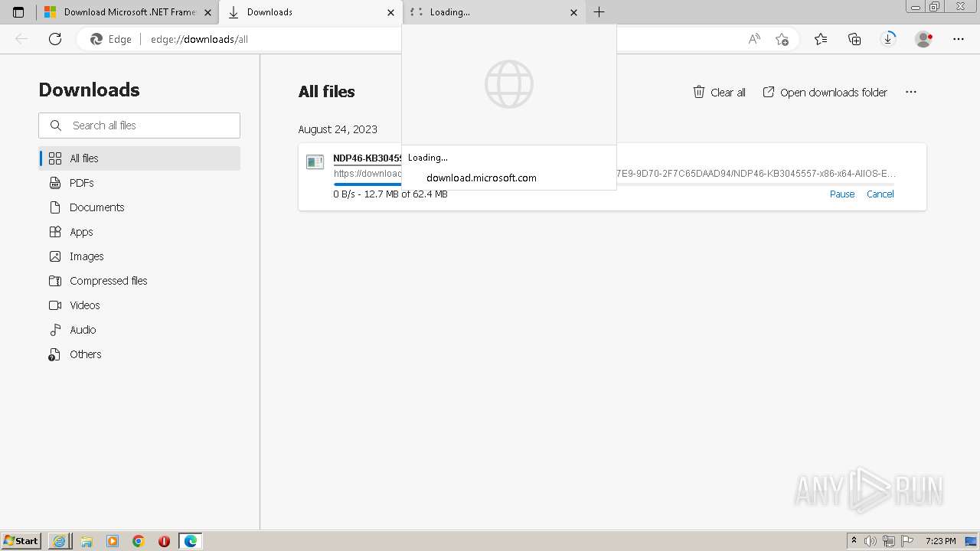This screenshot has height=551, width=980.
Task: Filter downloads by Apps
Action: (x=139, y=232)
